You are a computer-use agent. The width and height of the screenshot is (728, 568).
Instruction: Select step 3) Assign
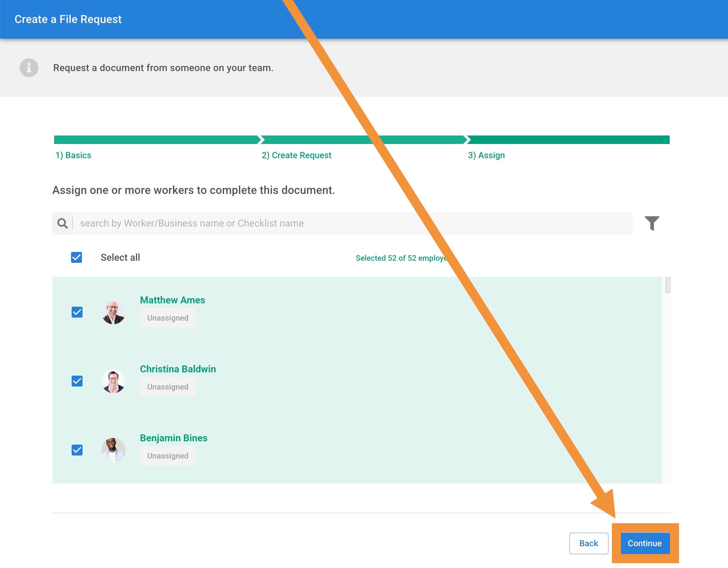coord(486,155)
